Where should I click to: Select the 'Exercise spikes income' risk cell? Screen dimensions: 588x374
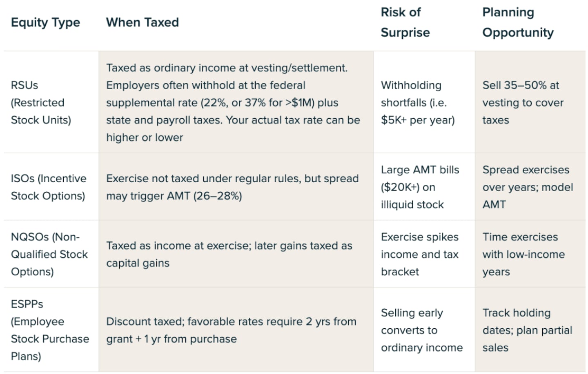(419, 254)
